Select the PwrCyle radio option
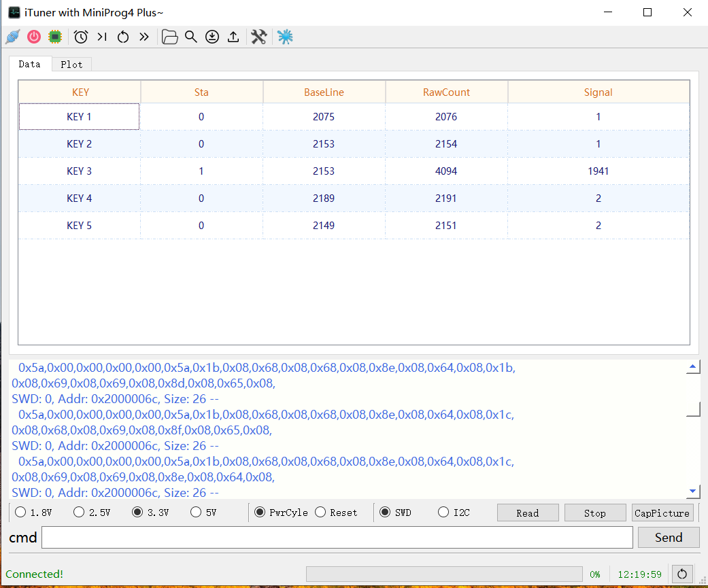This screenshot has width=708, height=588. pos(281,512)
